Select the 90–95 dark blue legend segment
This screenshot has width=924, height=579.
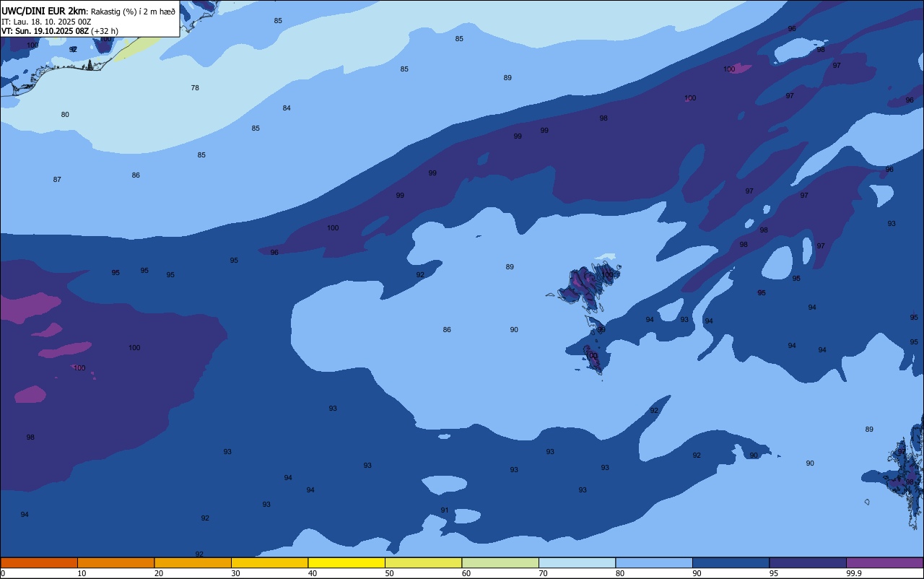pos(731,562)
